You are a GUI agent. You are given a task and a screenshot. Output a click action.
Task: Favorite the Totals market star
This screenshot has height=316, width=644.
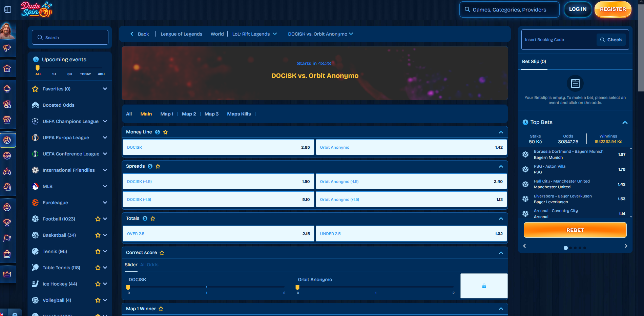(153, 218)
